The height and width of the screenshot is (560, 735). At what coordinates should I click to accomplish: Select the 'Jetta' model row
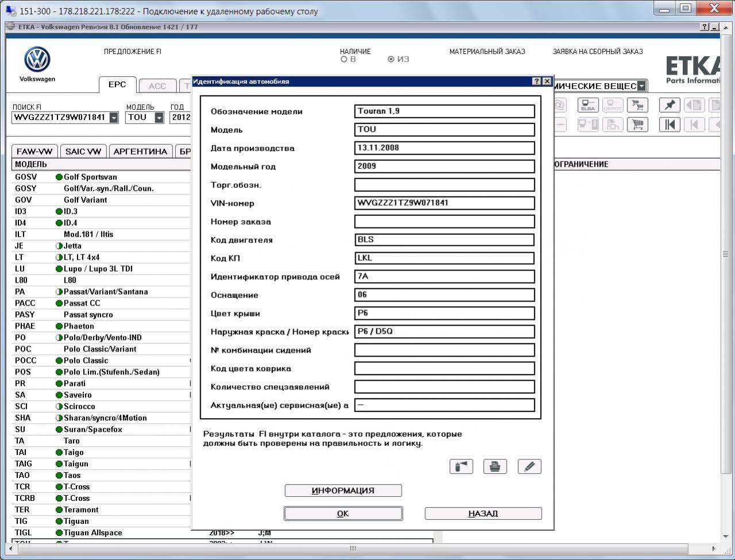pyautogui.click(x=101, y=246)
